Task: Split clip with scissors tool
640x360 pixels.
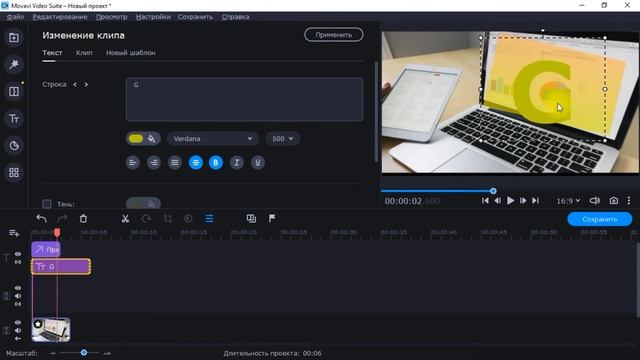Action: coord(125,219)
